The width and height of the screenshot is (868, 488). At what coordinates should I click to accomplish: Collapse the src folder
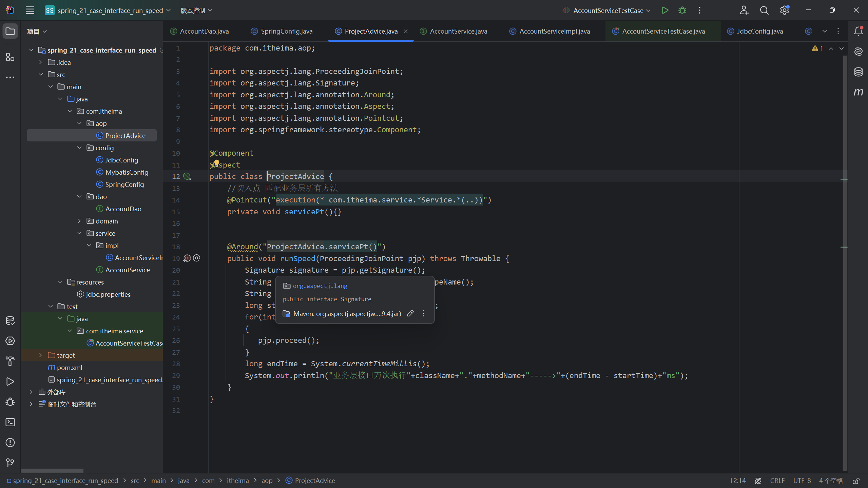[x=41, y=75]
